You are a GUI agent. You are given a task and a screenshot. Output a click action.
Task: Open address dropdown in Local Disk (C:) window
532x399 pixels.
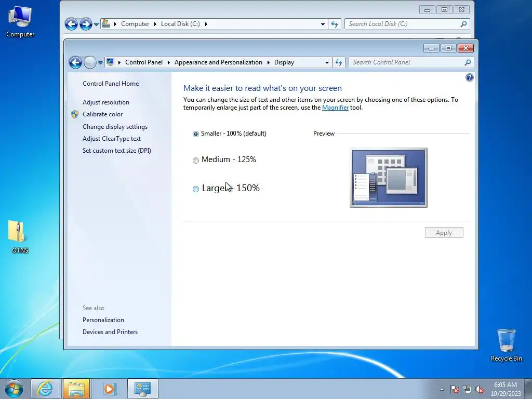tap(323, 24)
